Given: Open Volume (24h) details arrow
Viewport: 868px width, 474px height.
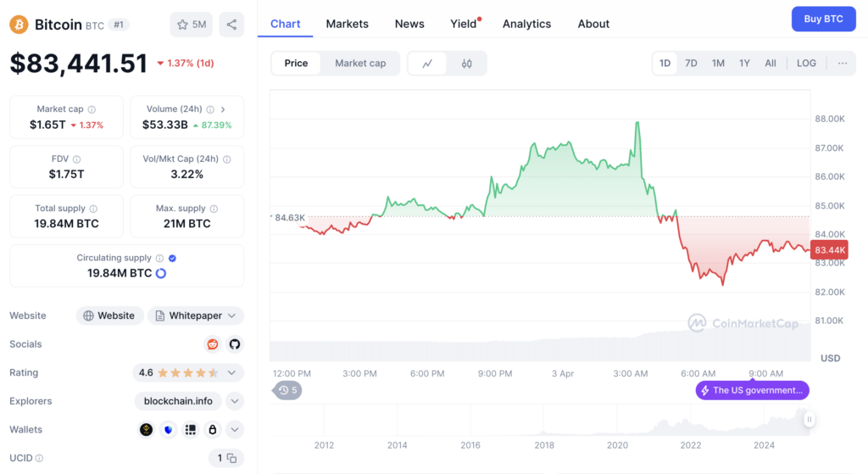Looking at the screenshot, I should pyautogui.click(x=223, y=109).
